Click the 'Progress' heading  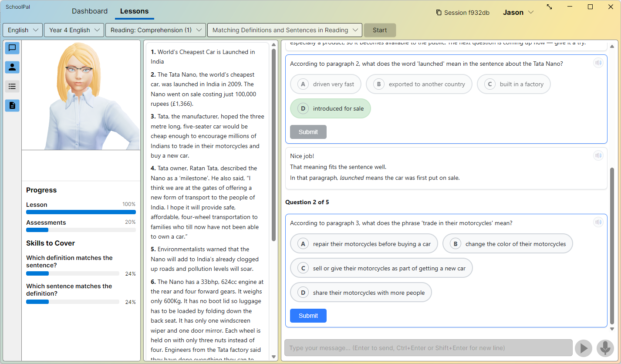tap(41, 190)
